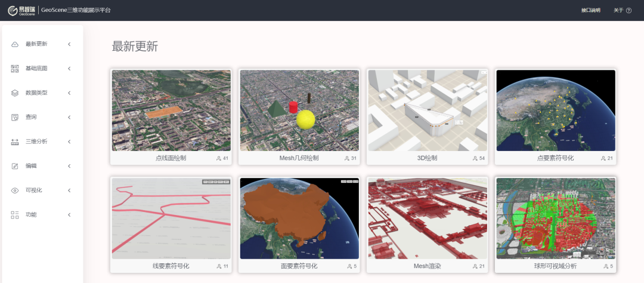Expand the 功能 menu chevron

(x=69, y=215)
